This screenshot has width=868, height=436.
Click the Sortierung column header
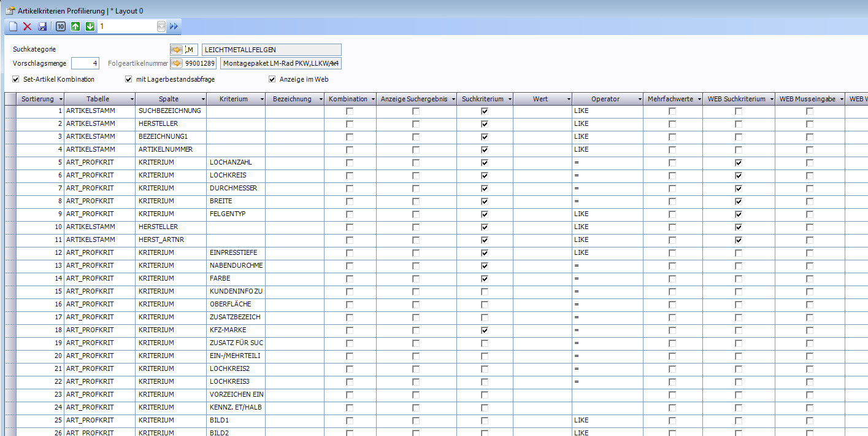(x=37, y=99)
